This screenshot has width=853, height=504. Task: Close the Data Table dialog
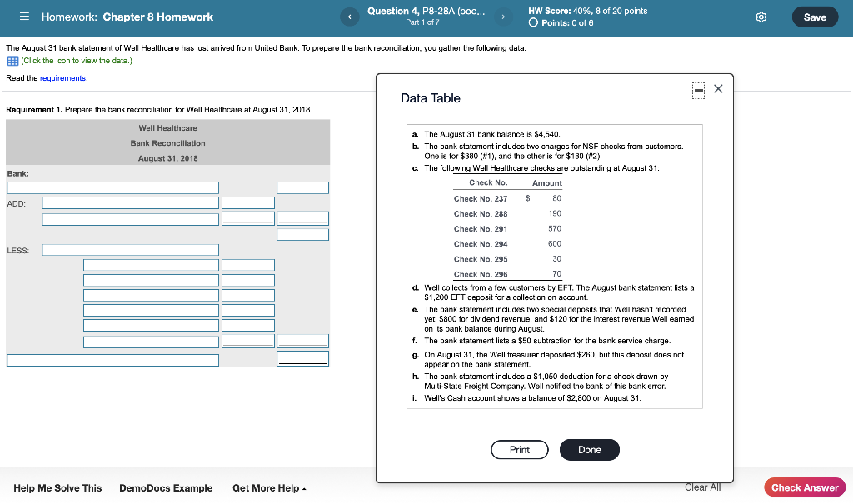click(x=718, y=90)
